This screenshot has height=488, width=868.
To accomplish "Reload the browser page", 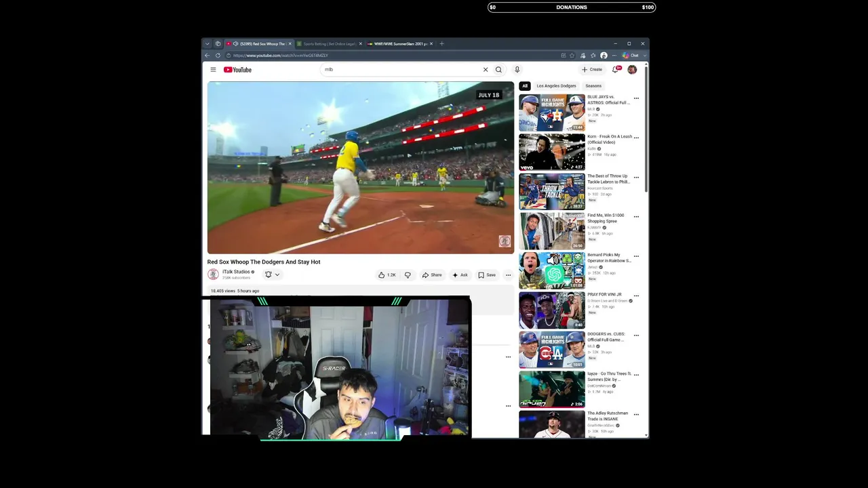I will tap(218, 56).
